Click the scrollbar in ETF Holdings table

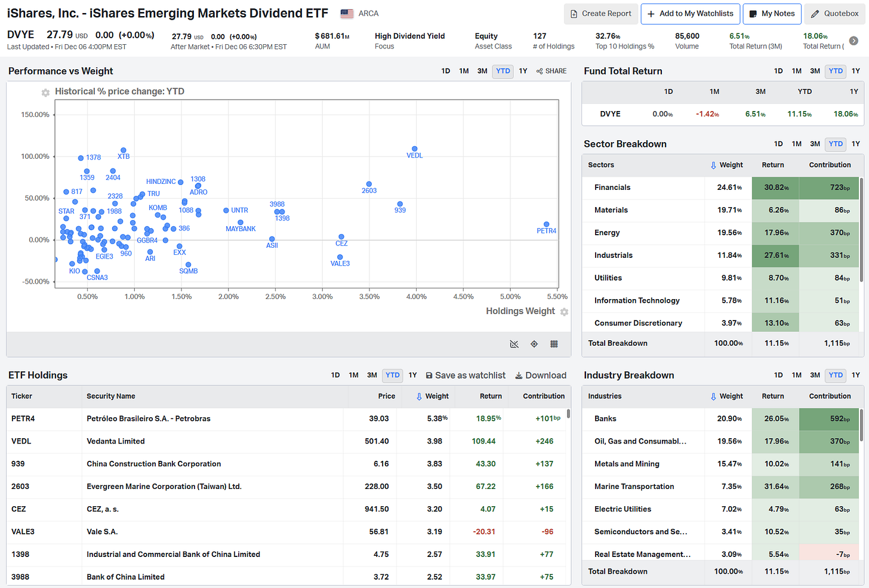point(568,413)
